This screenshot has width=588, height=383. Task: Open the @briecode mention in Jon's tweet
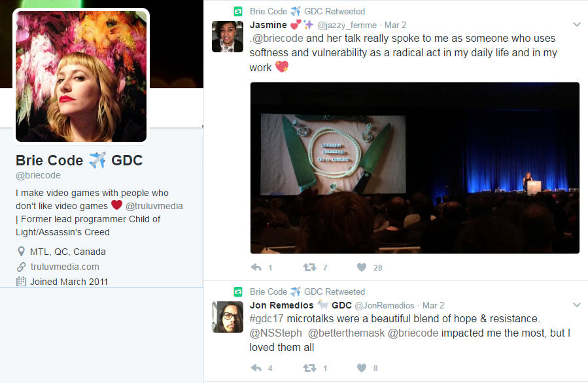(x=413, y=333)
